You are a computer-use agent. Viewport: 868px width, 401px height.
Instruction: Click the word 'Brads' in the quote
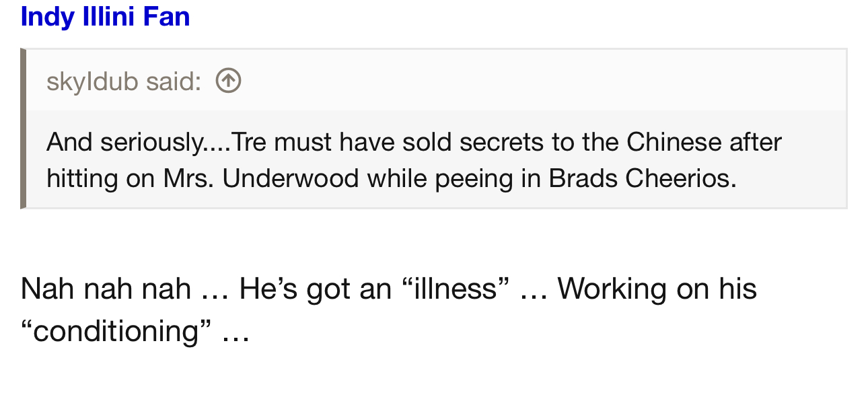tap(584, 178)
